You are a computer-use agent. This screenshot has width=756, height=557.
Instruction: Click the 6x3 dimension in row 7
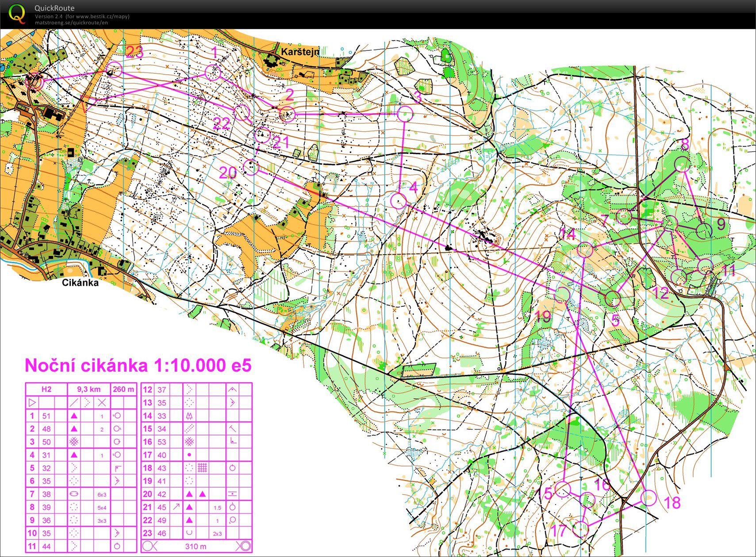pyautogui.click(x=102, y=495)
